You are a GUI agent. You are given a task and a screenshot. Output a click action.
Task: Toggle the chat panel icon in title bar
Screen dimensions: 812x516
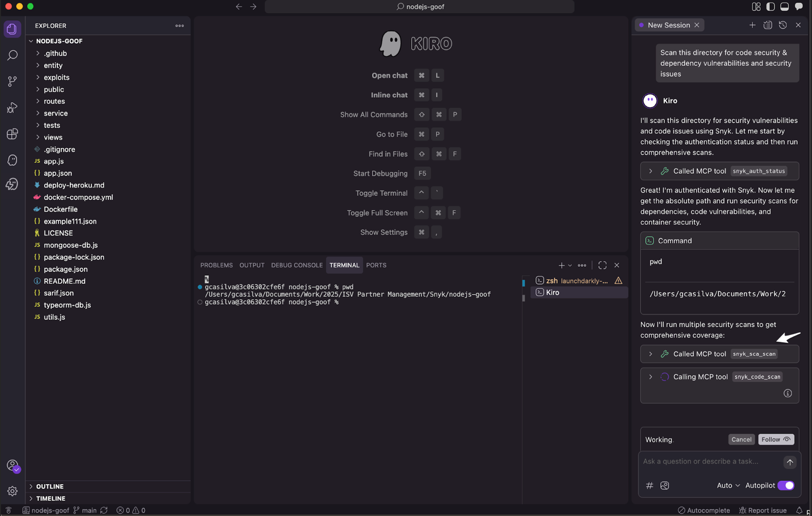[x=799, y=7]
